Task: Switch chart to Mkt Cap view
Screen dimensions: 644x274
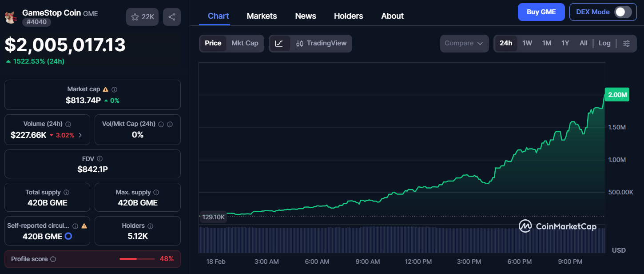Action: tap(245, 43)
